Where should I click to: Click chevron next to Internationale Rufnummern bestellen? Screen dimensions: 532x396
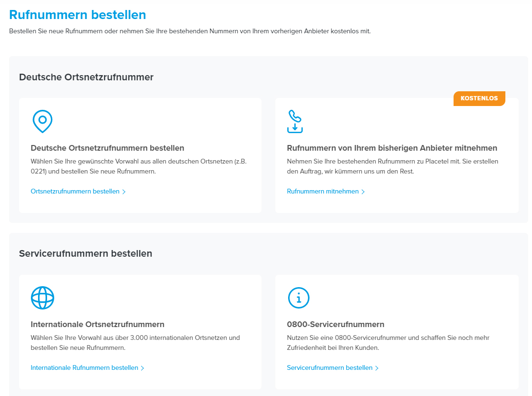143,368
